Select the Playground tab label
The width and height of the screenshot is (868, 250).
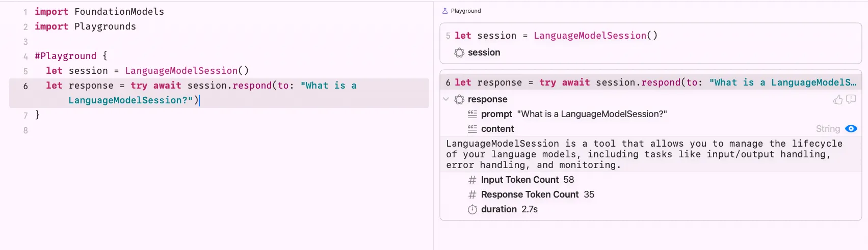pos(466,11)
